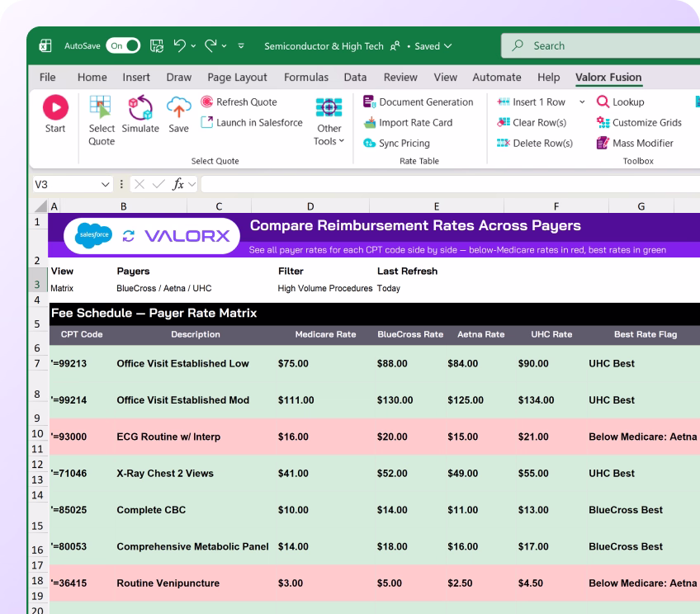
Task: Click the High Volume Procedures filter cell
Action: click(325, 288)
